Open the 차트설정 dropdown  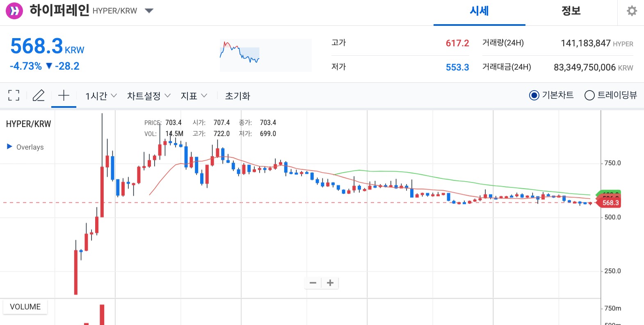click(x=148, y=96)
